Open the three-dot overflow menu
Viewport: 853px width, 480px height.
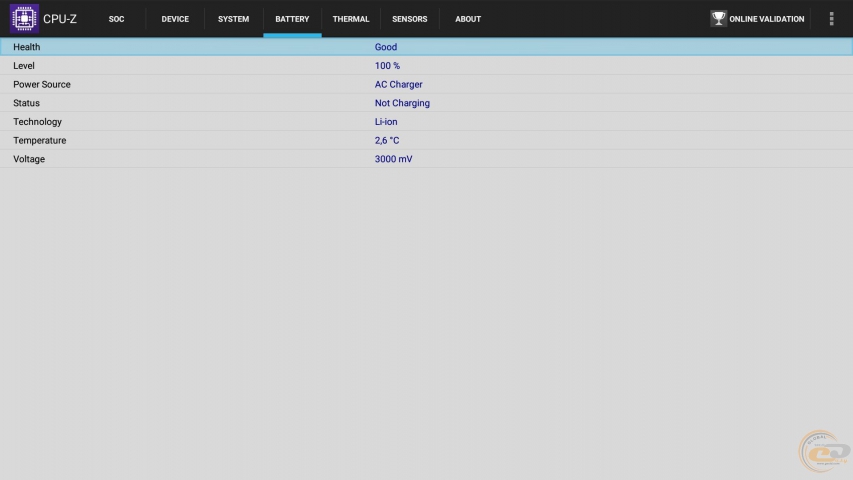pos(831,19)
